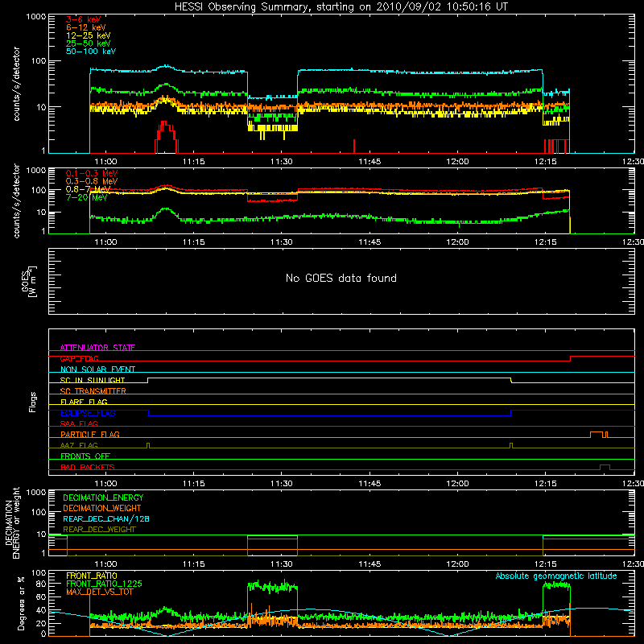Click the 12:00 tick label under the flags panel
Image resolution: width=644 pixels, height=644 pixels.
457,484
